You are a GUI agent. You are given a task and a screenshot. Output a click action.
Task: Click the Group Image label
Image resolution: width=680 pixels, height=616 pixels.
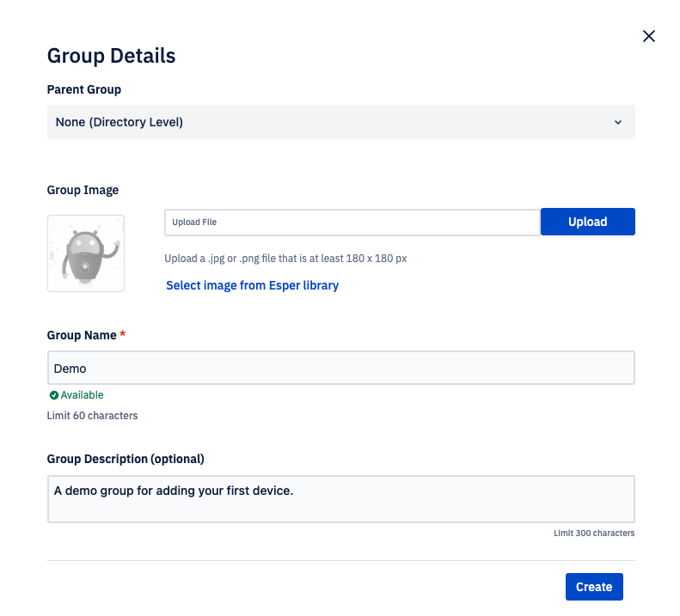point(83,190)
